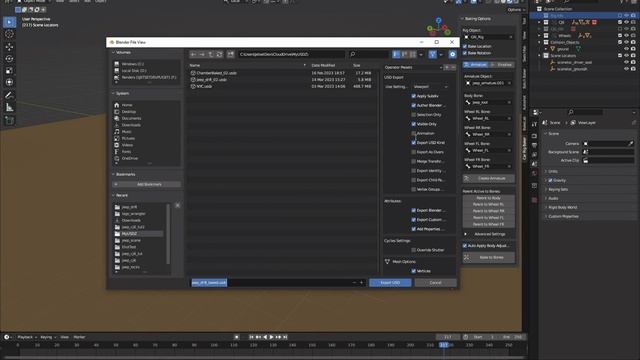Image resolution: width=640 pixels, height=360 pixels.
Task: Toggle the Gravity checkbox in Scene properties
Action: pos(550,180)
